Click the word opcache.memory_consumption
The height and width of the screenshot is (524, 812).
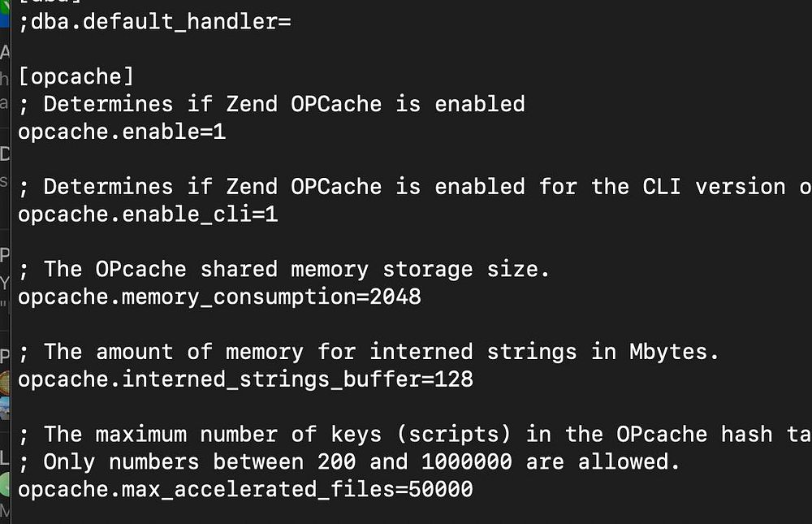click(x=187, y=297)
